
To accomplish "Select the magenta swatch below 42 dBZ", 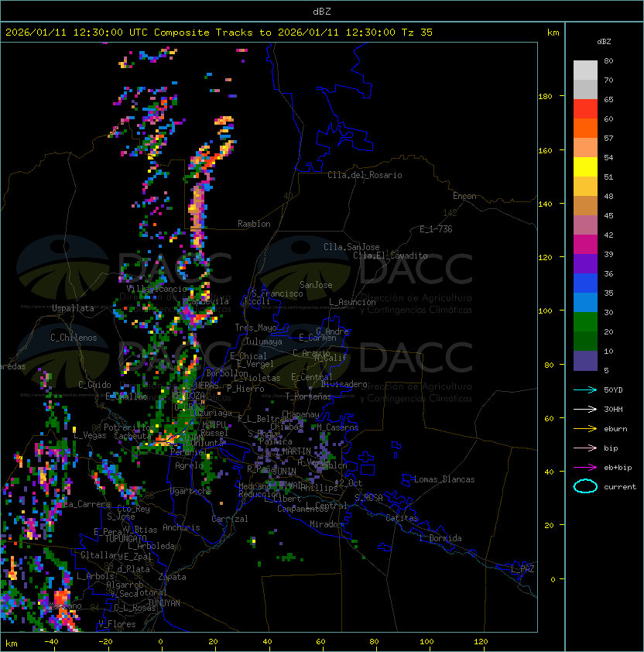I will pyautogui.click(x=585, y=245).
